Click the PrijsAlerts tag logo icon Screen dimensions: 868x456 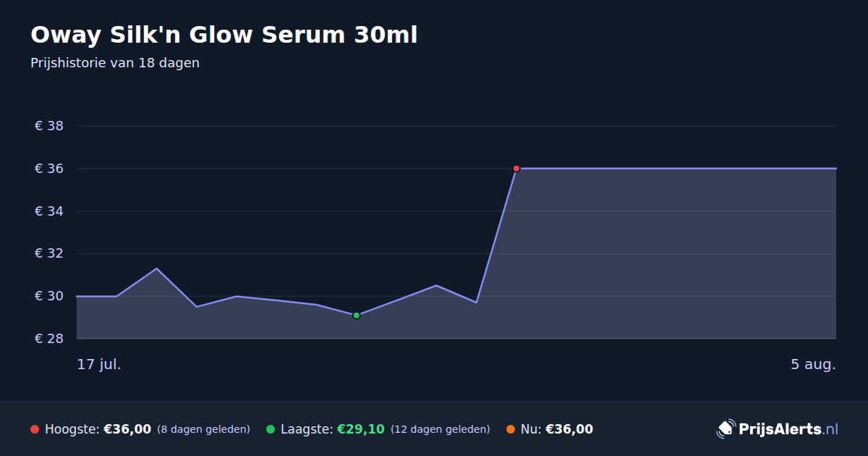point(726,428)
